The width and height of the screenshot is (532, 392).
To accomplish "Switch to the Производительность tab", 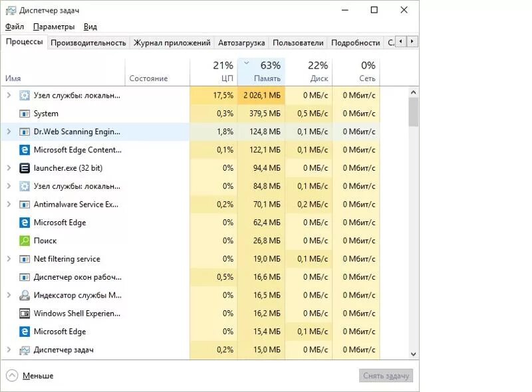I will [x=88, y=43].
